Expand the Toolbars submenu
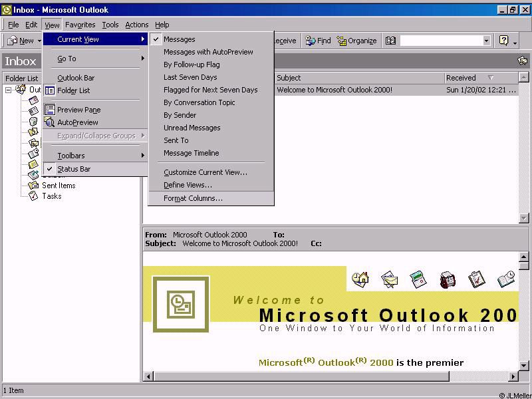This screenshot has height=399, width=532. [95, 156]
